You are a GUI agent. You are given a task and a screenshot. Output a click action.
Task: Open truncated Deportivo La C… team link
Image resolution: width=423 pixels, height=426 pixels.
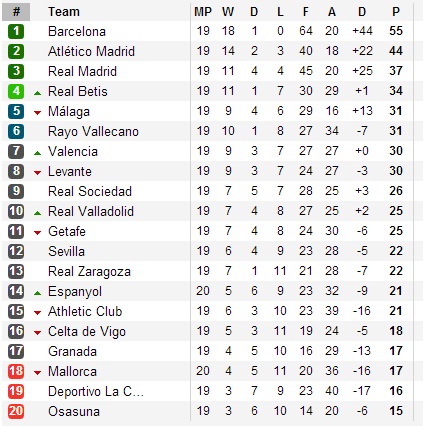click(96, 391)
